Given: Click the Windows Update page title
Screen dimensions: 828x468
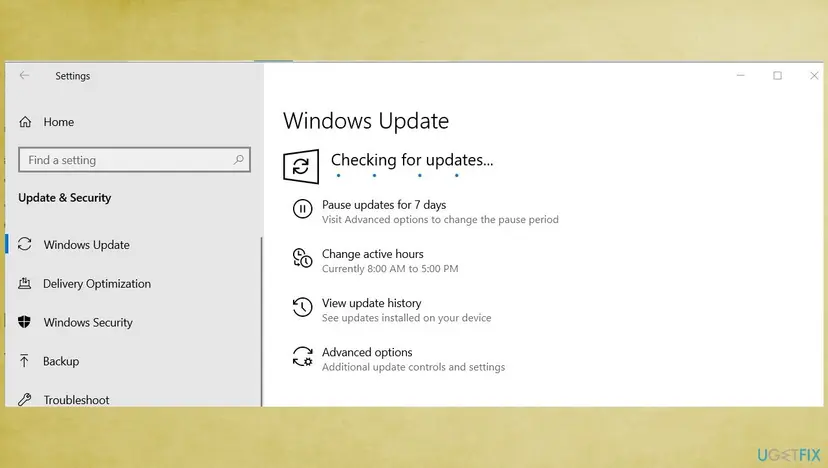Looking at the screenshot, I should pos(366,121).
